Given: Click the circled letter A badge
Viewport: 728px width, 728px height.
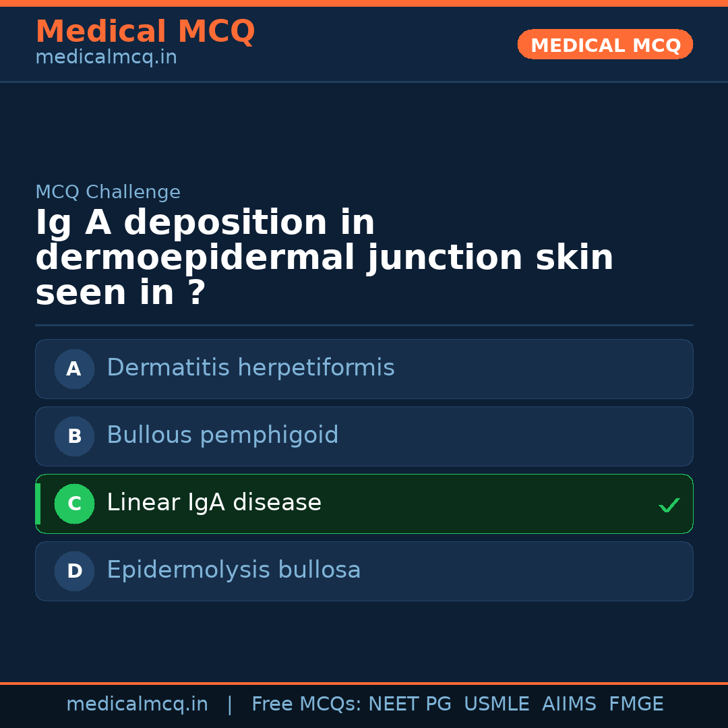Looking at the screenshot, I should pyautogui.click(x=74, y=369).
